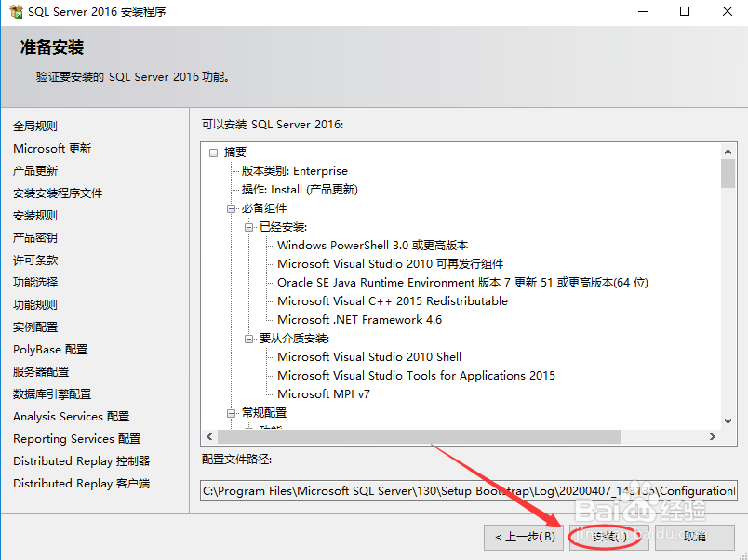Open the 实例配置 step
The height and width of the screenshot is (560, 748).
(35, 327)
